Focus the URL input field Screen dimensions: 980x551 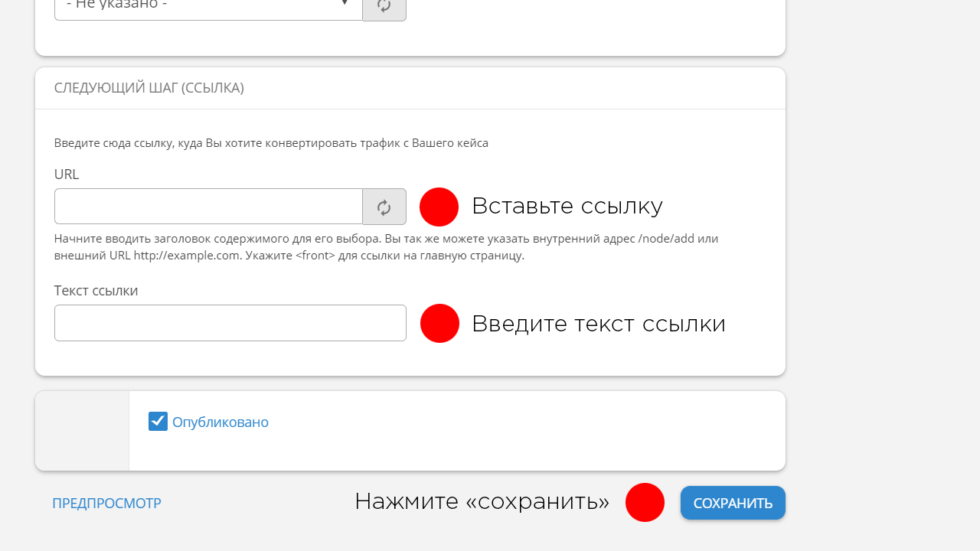coord(208,207)
